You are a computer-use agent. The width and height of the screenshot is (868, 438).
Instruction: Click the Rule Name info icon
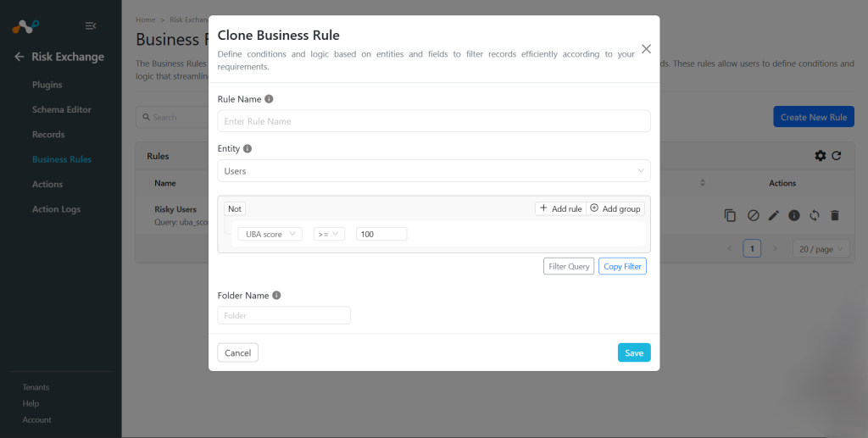click(269, 99)
